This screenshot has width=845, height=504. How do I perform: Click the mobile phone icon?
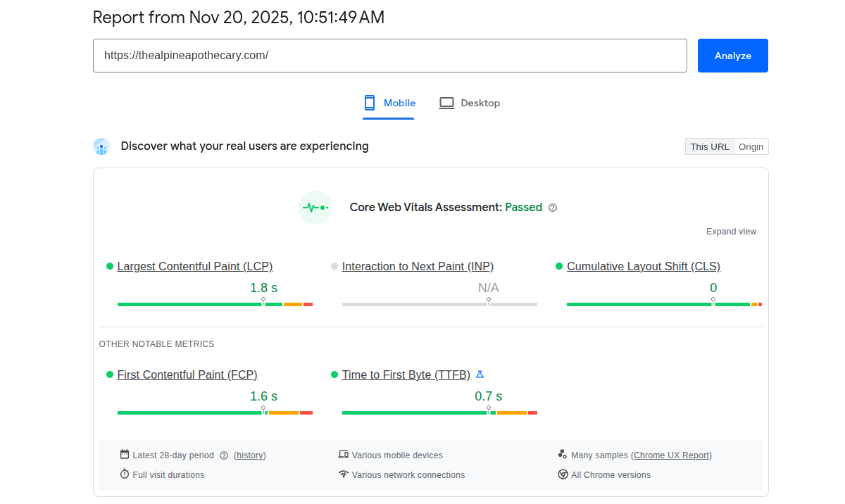coord(370,103)
